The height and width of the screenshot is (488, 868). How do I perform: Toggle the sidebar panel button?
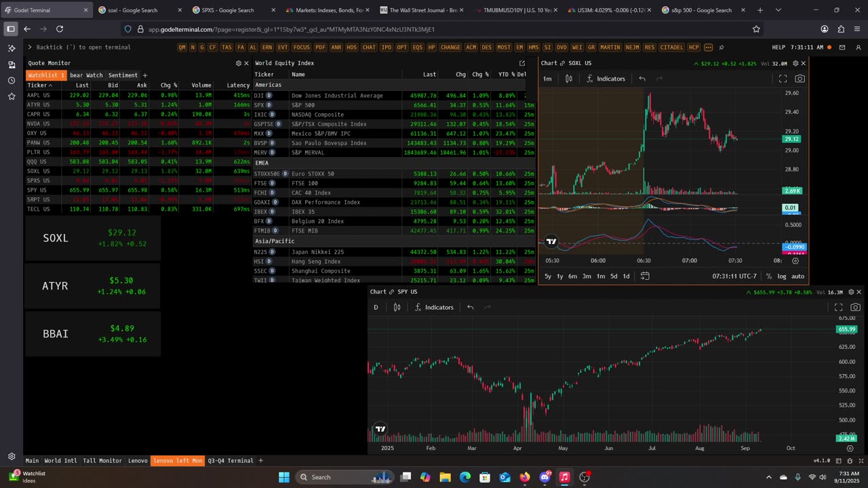click(x=11, y=29)
